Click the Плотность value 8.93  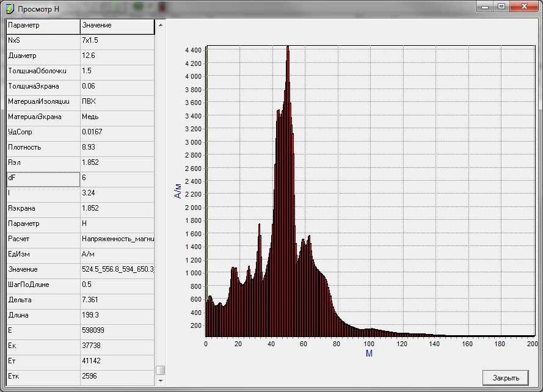[117, 147]
